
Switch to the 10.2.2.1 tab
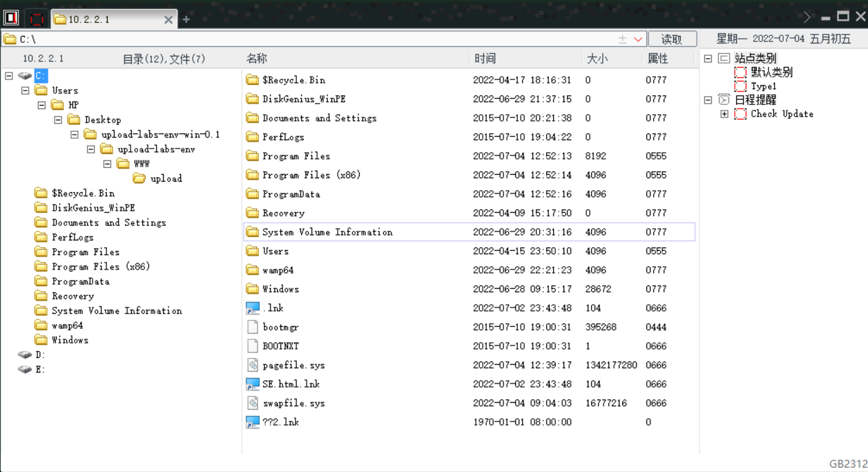tap(110, 19)
